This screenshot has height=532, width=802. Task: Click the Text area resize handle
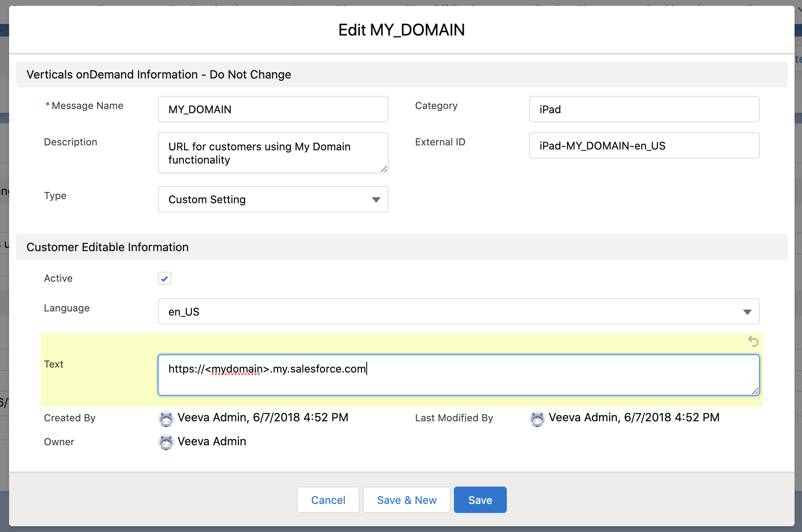[755, 391]
